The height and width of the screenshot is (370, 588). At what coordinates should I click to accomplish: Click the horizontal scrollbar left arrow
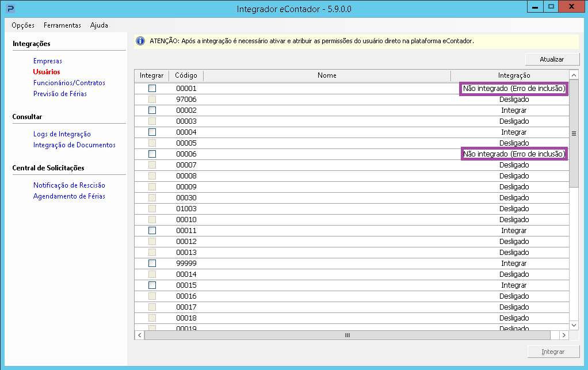(x=139, y=335)
